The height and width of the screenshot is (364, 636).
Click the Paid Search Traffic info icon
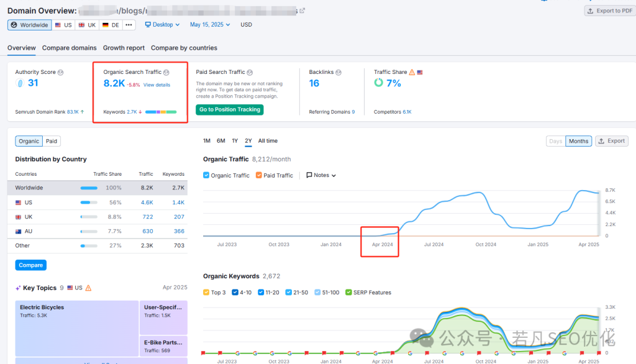[x=250, y=73]
